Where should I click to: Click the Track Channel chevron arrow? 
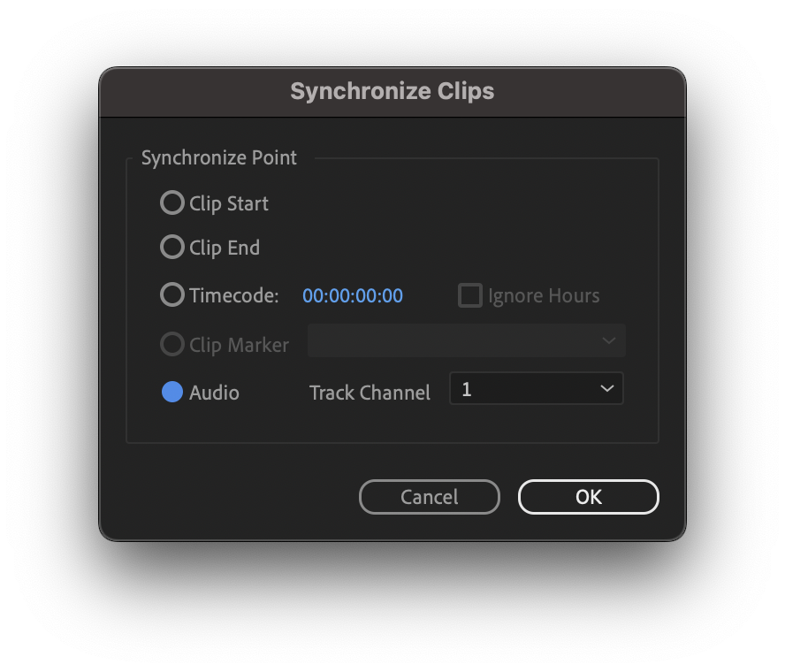607,388
